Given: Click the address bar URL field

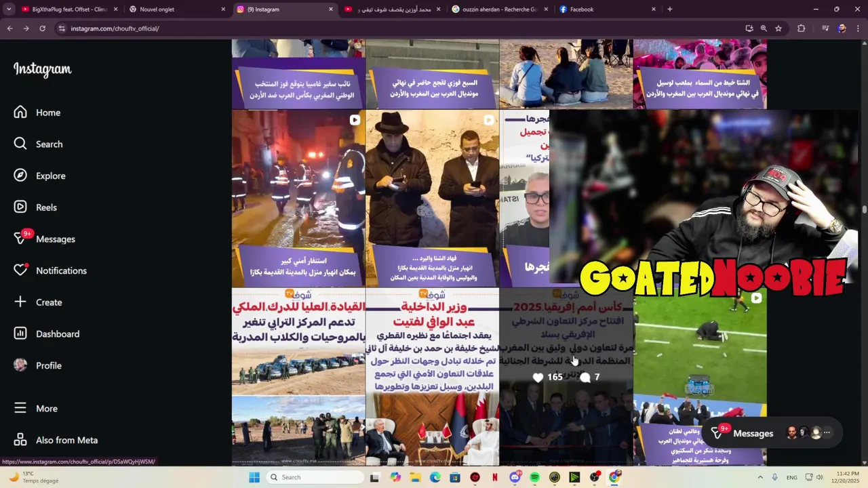Looking at the screenshot, I should tap(400, 28).
